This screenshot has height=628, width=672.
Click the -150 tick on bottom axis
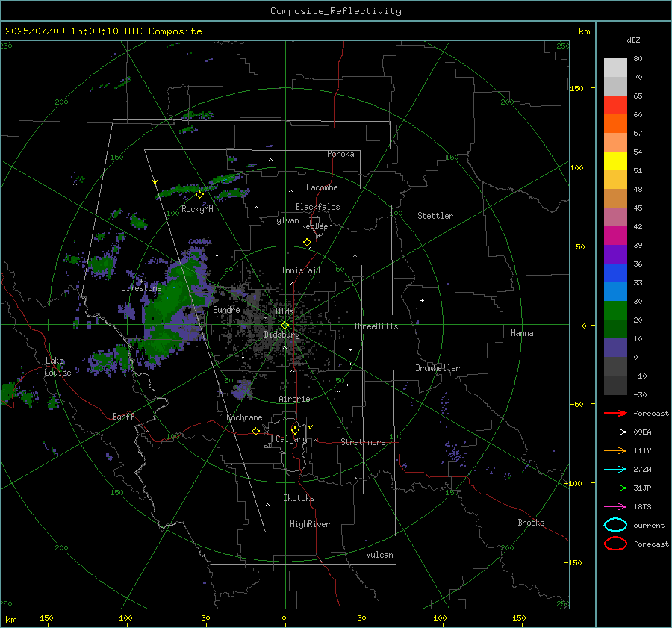[44, 618]
